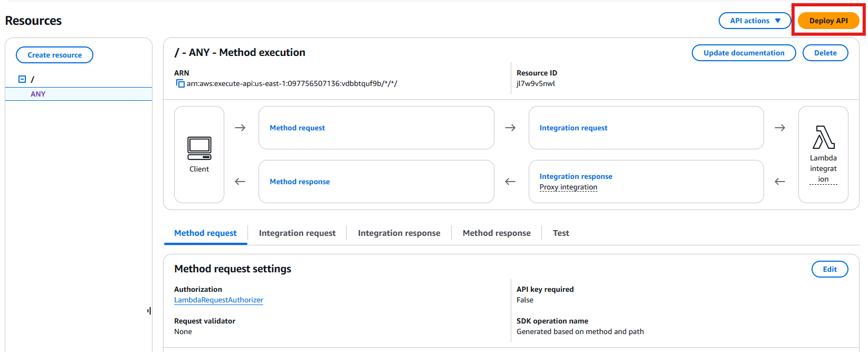
Task: Copy the ARN using the copy icon
Action: coord(180,83)
